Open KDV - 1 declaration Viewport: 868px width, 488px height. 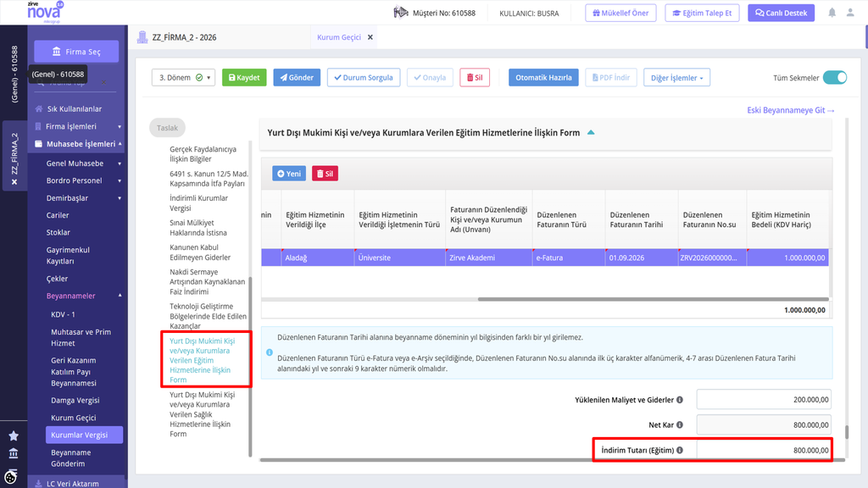click(63, 314)
